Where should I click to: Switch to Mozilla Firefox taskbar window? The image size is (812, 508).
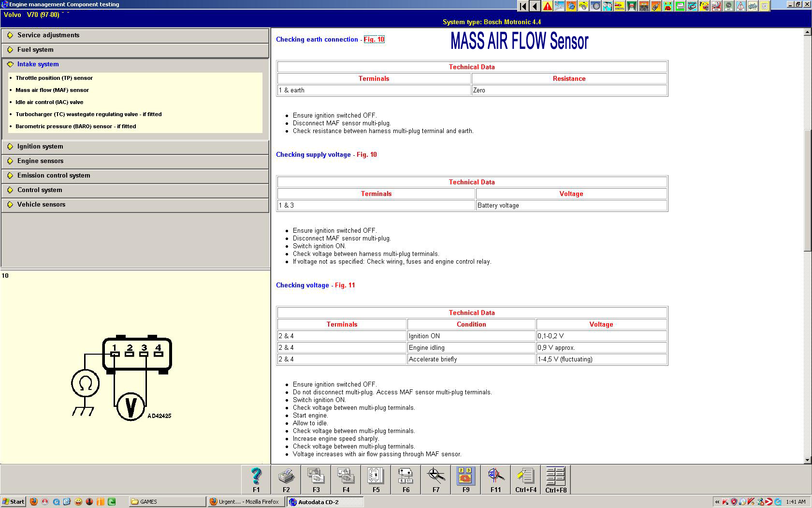(x=246, y=502)
